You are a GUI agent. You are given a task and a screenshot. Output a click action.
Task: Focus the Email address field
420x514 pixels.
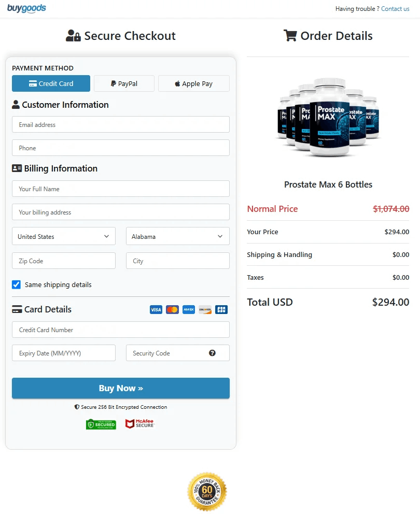pyautogui.click(x=121, y=124)
